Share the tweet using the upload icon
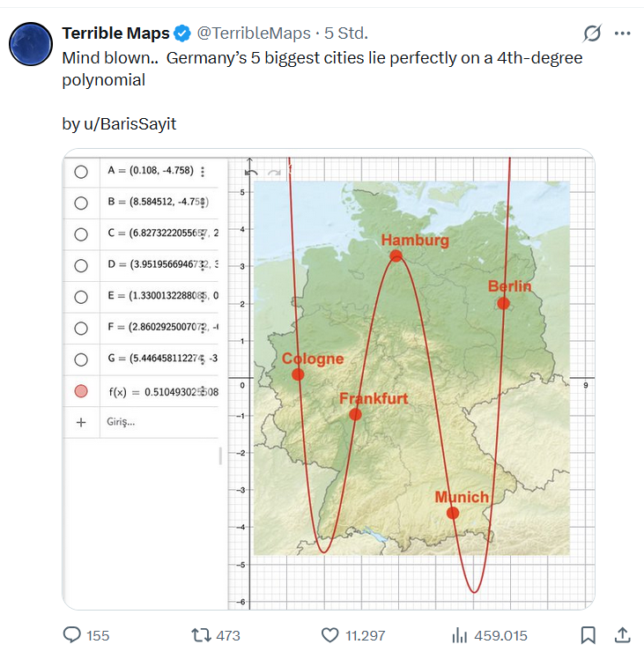Image resolution: width=644 pixels, height=659 pixels. (x=621, y=634)
